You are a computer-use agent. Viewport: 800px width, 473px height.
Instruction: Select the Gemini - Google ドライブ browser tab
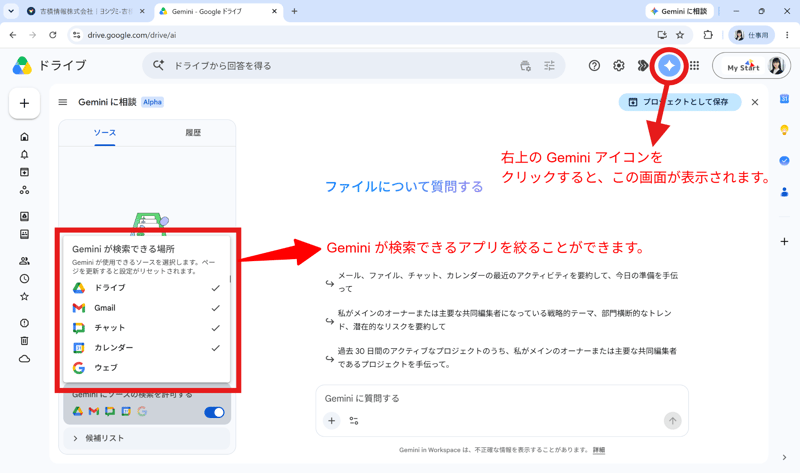pyautogui.click(x=218, y=11)
